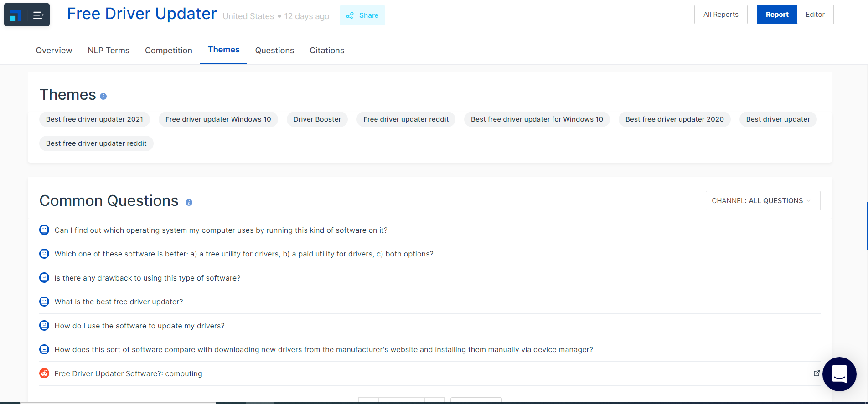Select 'Best free driver updater for Windows 10' chip

click(x=537, y=119)
